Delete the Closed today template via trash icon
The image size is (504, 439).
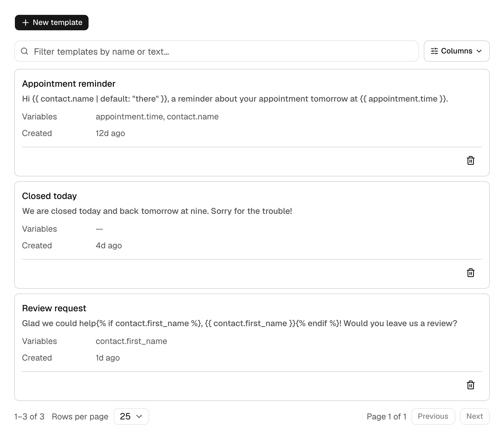[470, 273]
